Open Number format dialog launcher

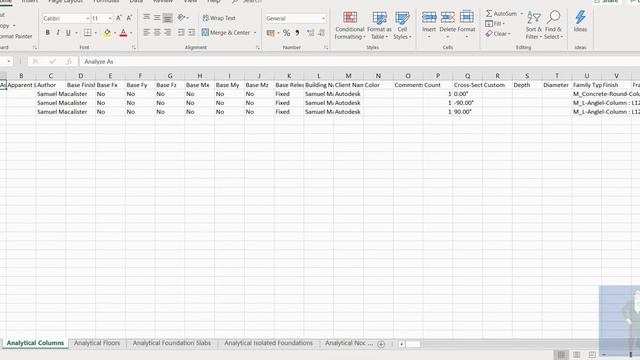[326, 48]
